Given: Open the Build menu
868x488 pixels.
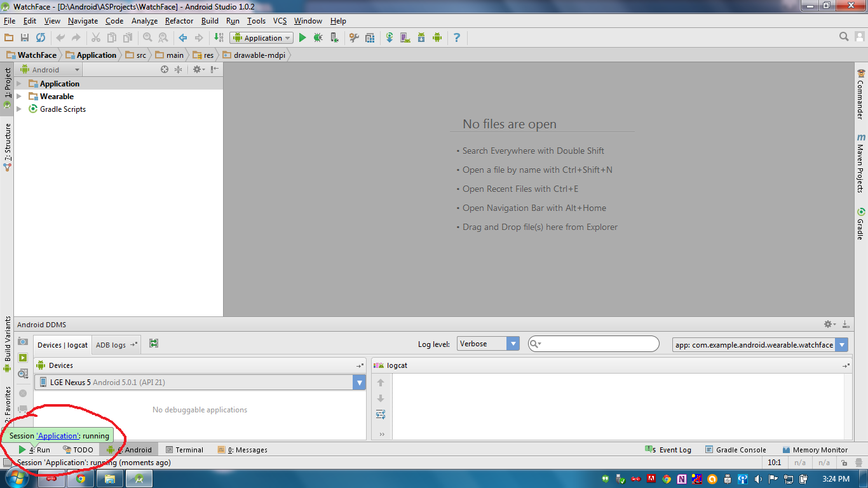Looking at the screenshot, I should click(x=210, y=21).
